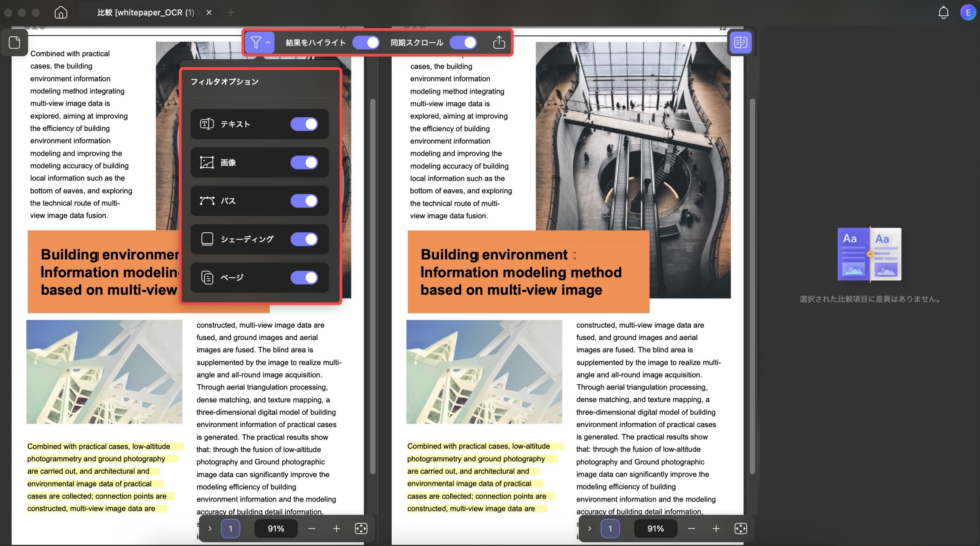The height and width of the screenshot is (546, 980).
Task: Go to the home screen icon
Action: pos(61,13)
